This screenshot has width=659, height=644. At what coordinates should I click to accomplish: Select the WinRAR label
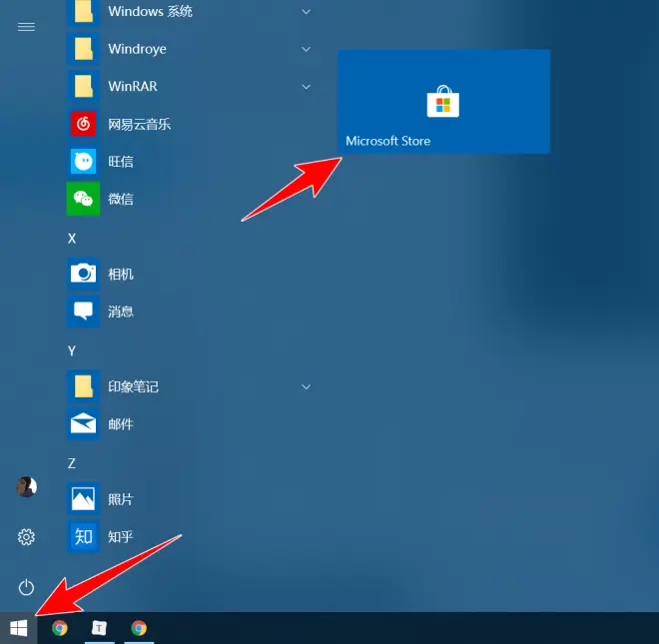pos(133,86)
